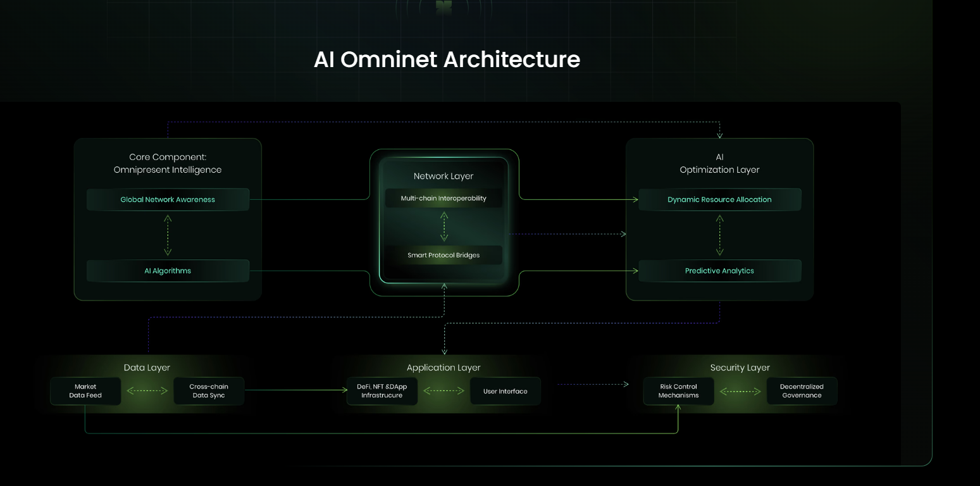Toggle the arrow between Global Network Awareness and AI Algorithms

pos(168,235)
